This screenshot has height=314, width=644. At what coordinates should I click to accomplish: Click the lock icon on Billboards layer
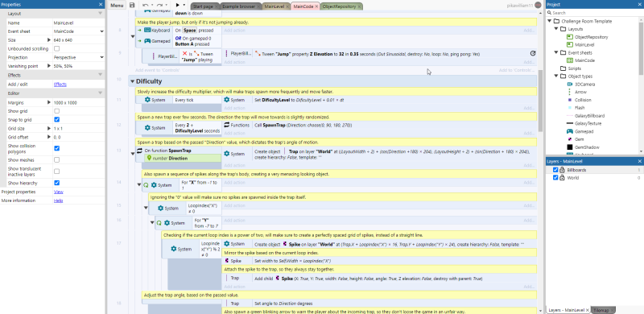pos(562,170)
